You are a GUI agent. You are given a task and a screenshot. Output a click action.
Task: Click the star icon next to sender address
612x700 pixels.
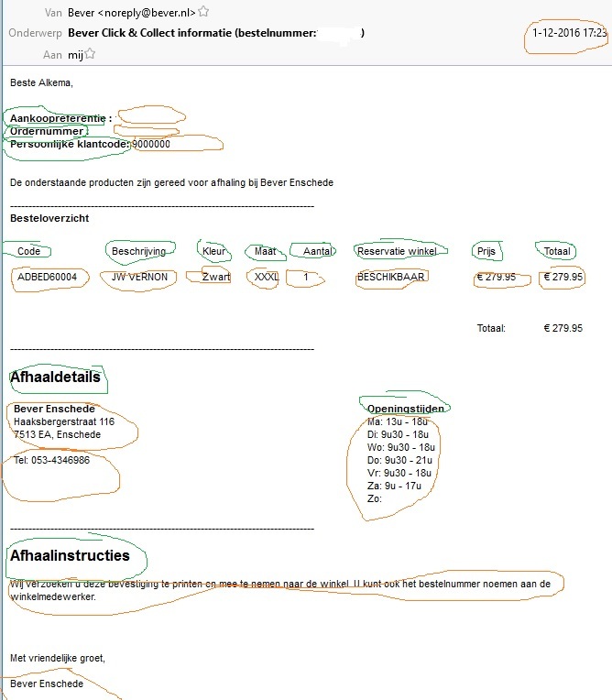click(x=203, y=12)
